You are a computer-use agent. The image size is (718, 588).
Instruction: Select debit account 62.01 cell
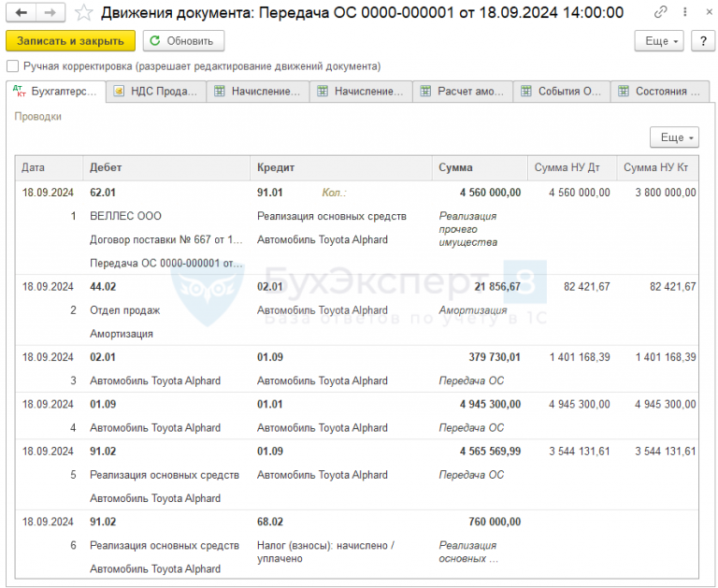(103, 193)
